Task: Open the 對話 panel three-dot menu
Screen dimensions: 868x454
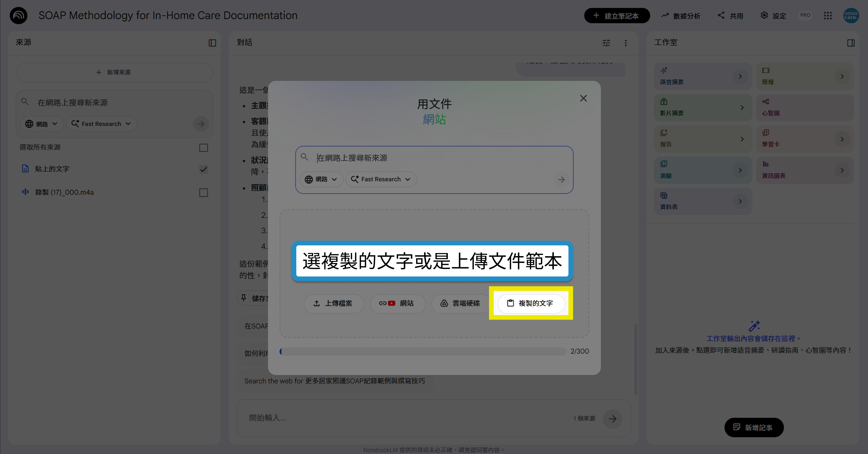Action: 626,43
